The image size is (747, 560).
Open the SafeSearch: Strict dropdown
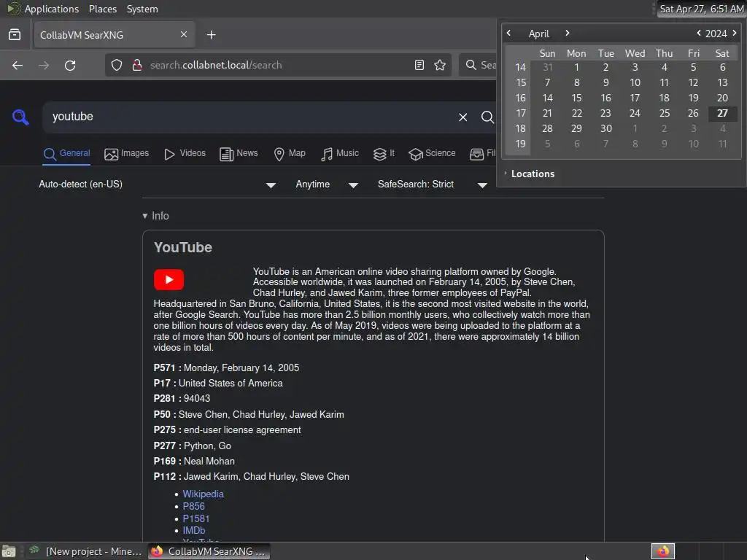click(432, 184)
